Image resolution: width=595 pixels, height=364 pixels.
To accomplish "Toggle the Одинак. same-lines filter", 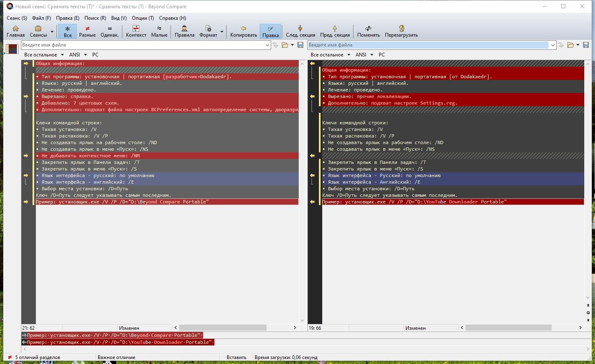I will pos(110,31).
